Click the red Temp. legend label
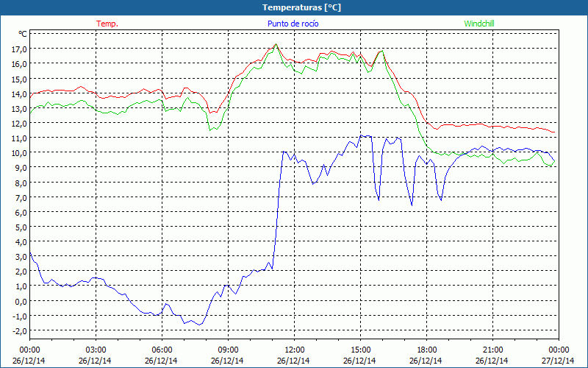588x368 pixels. point(107,24)
